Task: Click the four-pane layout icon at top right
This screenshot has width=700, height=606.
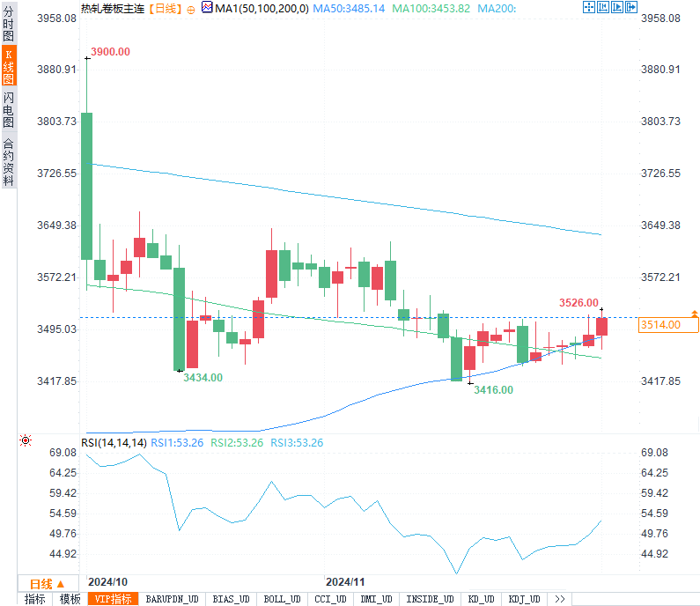Action: pyautogui.click(x=589, y=7)
